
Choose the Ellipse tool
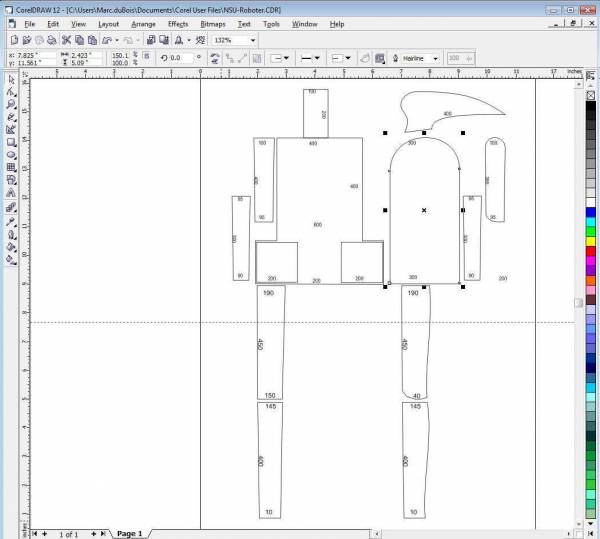coord(11,155)
